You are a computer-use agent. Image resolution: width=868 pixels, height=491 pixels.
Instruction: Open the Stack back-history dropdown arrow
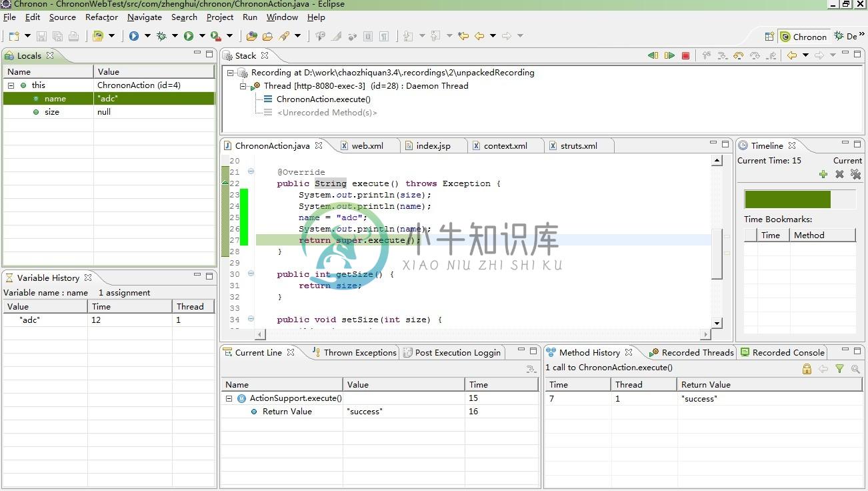(805, 55)
